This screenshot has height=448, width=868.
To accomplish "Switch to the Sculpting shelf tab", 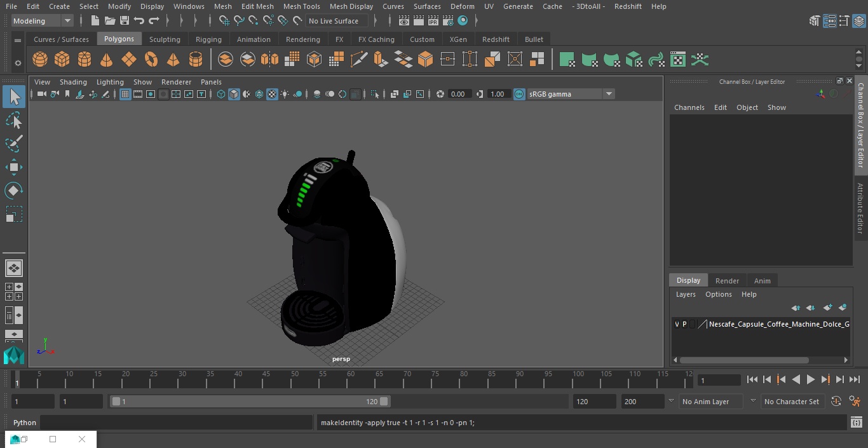I will pos(165,39).
